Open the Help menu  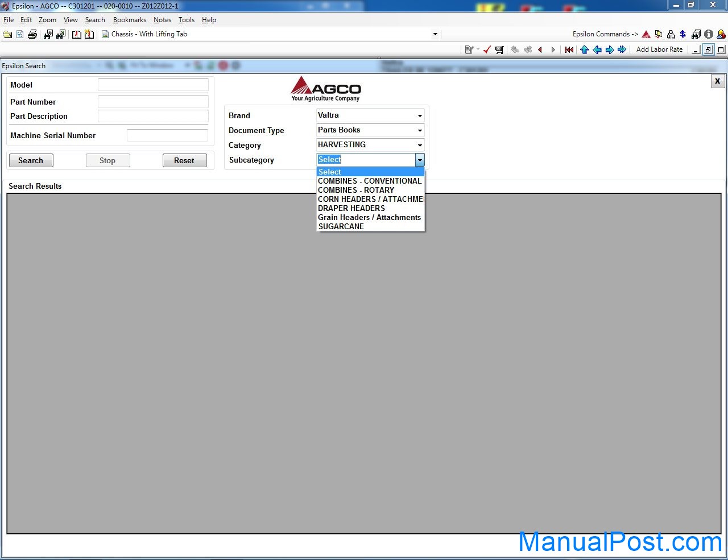tap(209, 20)
